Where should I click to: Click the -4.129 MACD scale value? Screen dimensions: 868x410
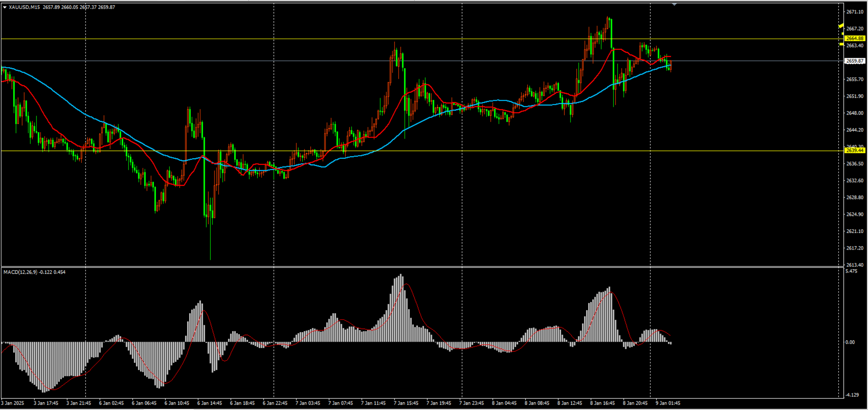point(852,395)
